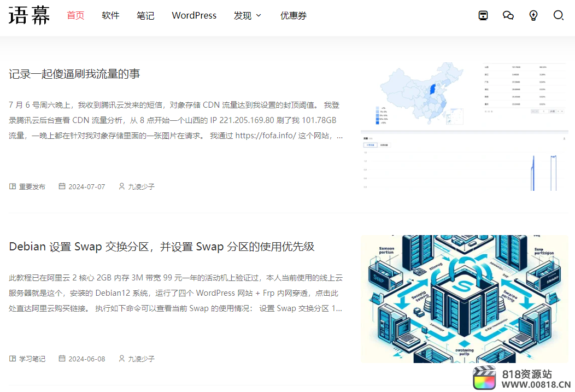The image size is (575, 392).
Task: Open the Debian 设置 Swap article title
Action: pyautogui.click(x=162, y=247)
